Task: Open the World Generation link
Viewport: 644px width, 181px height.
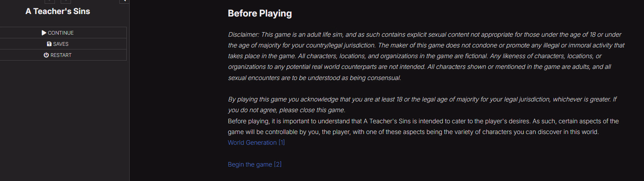Action: [252, 143]
